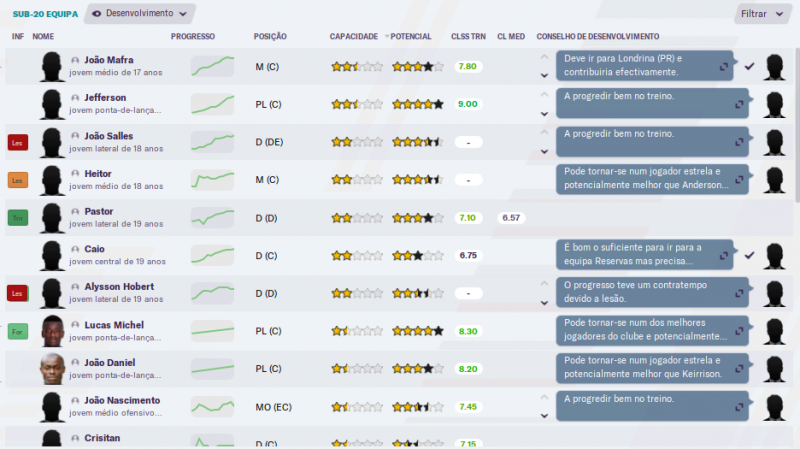Viewport: 800px width, 449px height.
Task: Click Pastor's progress graph
Action: tap(212, 217)
